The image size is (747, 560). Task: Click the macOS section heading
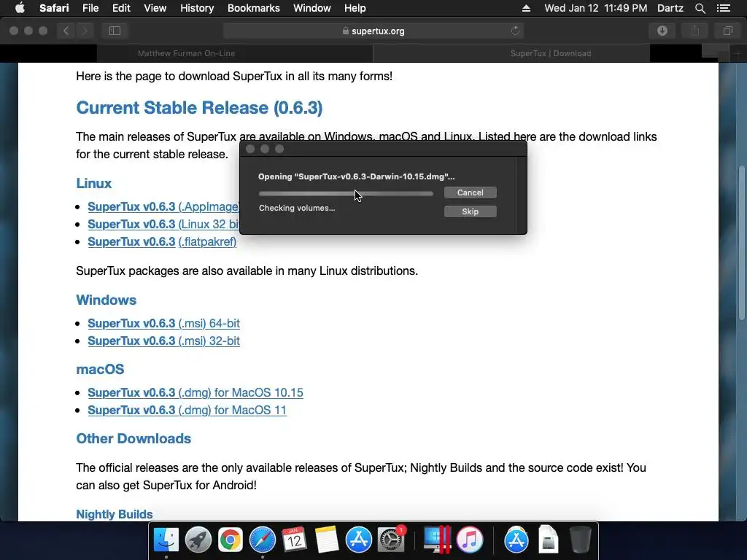coord(100,370)
